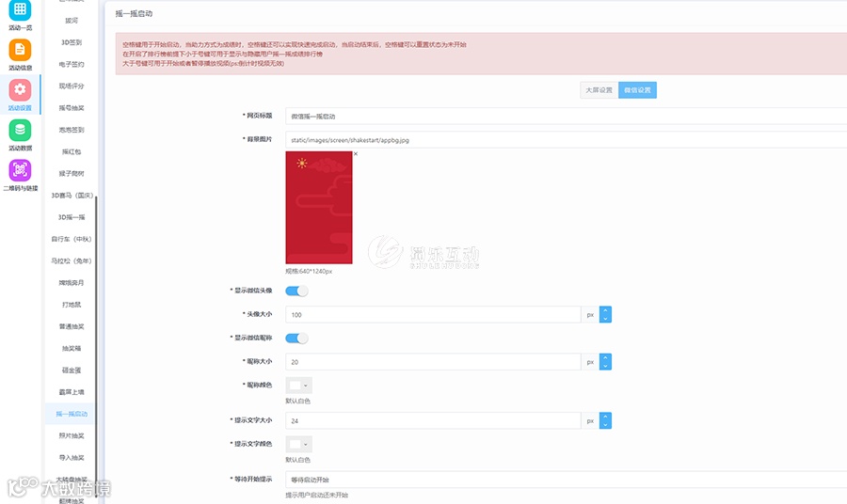
Task: Open 电子签约 in the activity list
Action: click(72, 64)
